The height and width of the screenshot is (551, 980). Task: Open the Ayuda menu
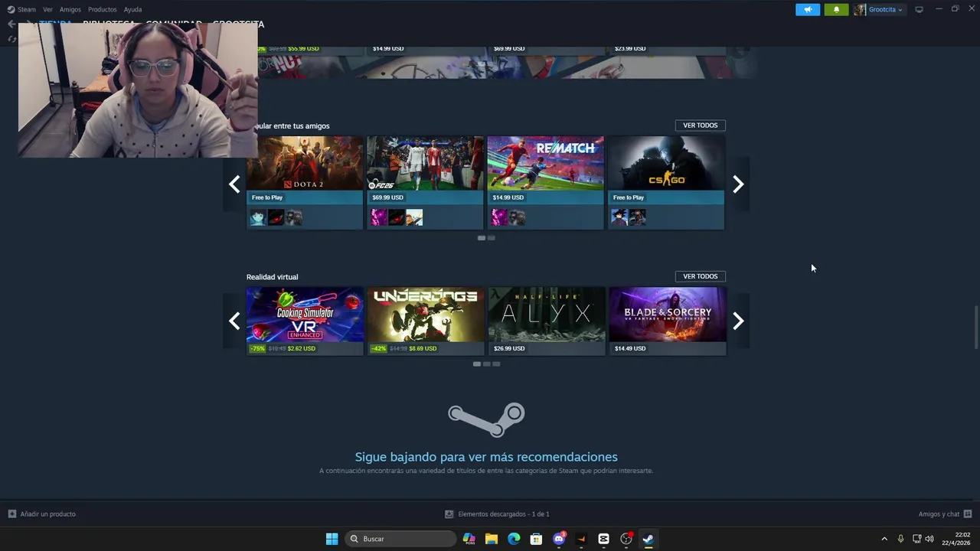click(x=132, y=9)
